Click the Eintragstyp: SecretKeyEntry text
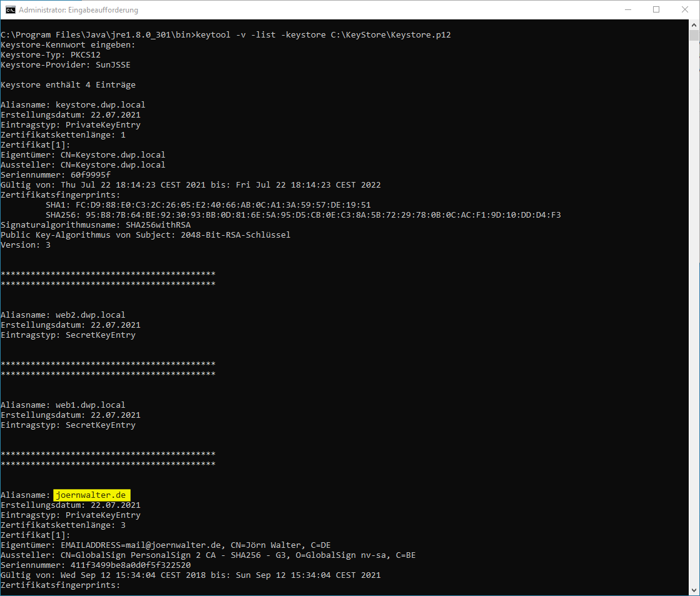700x596 pixels. (x=69, y=335)
